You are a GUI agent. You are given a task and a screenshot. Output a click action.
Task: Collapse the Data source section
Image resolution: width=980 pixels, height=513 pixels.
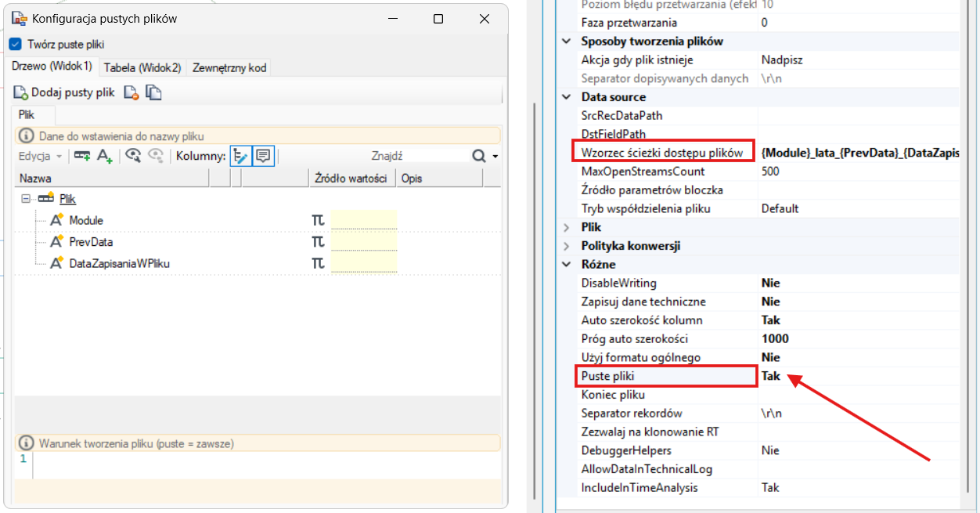pyautogui.click(x=567, y=97)
